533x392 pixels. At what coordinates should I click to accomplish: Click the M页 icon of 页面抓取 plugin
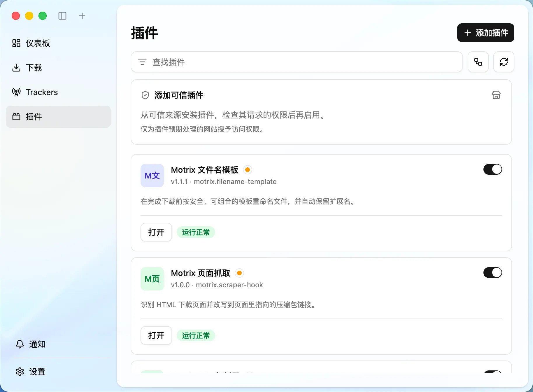152,279
